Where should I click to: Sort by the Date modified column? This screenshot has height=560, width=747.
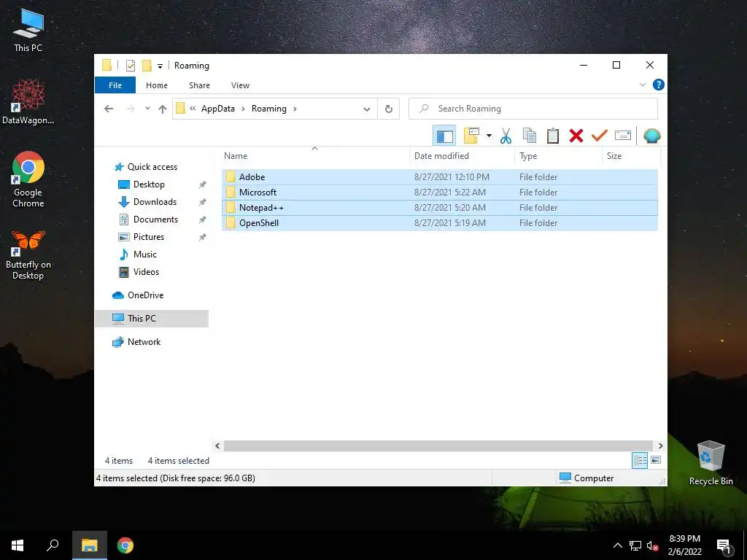(462, 156)
